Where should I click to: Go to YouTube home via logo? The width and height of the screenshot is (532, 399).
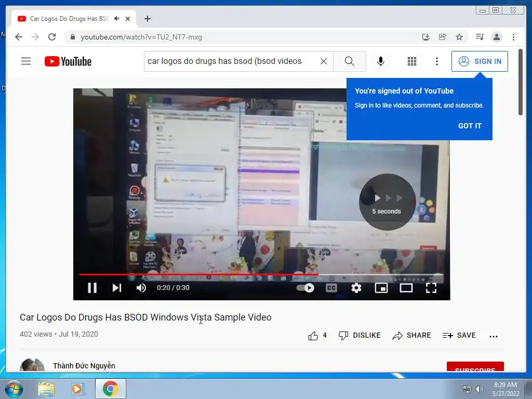coord(68,61)
